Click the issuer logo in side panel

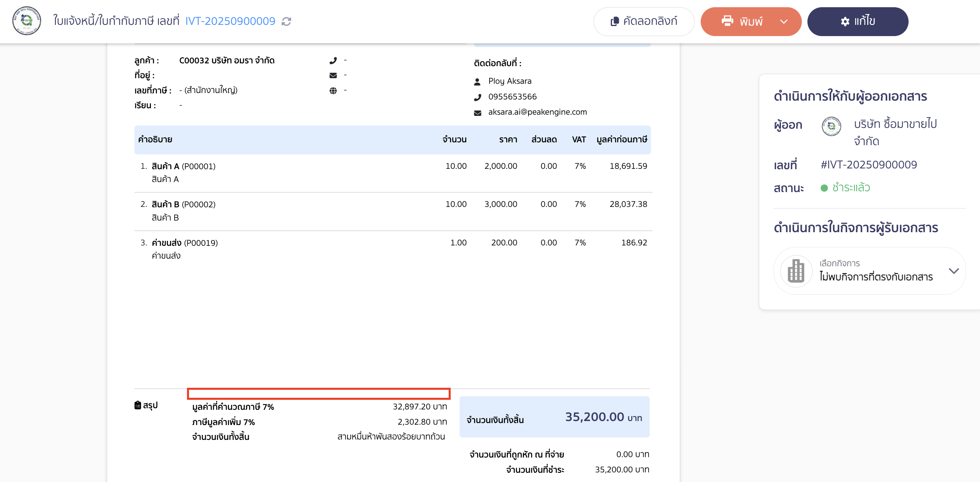click(x=831, y=126)
